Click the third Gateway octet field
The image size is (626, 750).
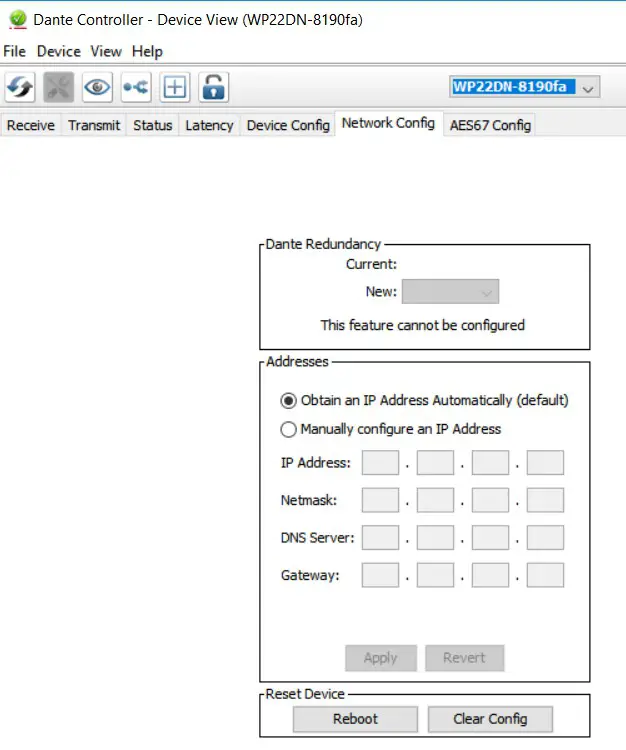pos(490,575)
